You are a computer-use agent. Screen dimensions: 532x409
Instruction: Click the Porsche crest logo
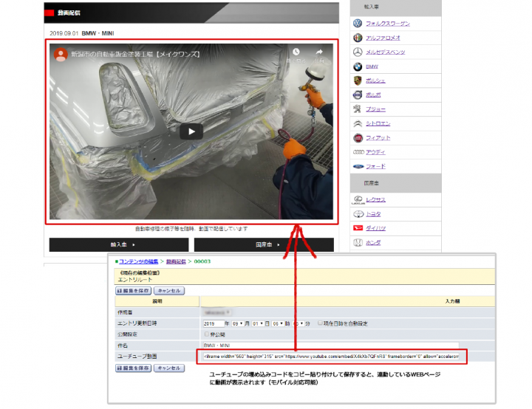(358, 80)
